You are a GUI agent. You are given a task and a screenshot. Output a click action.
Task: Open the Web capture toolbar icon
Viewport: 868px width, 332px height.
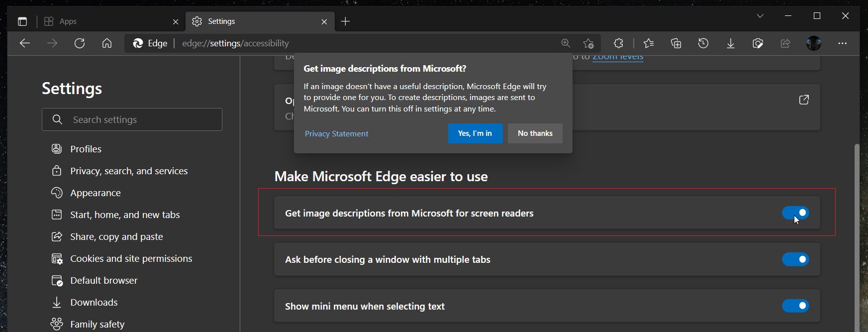click(758, 43)
